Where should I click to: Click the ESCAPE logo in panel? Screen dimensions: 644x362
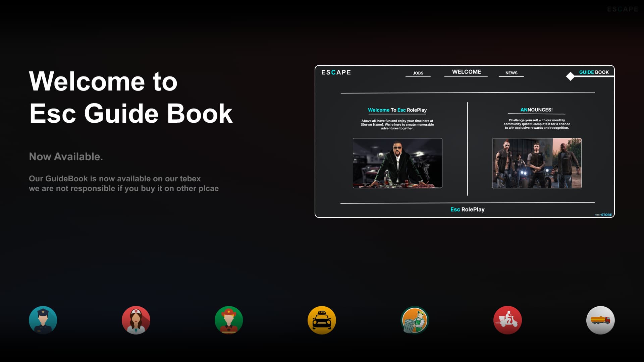click(336, 72)
